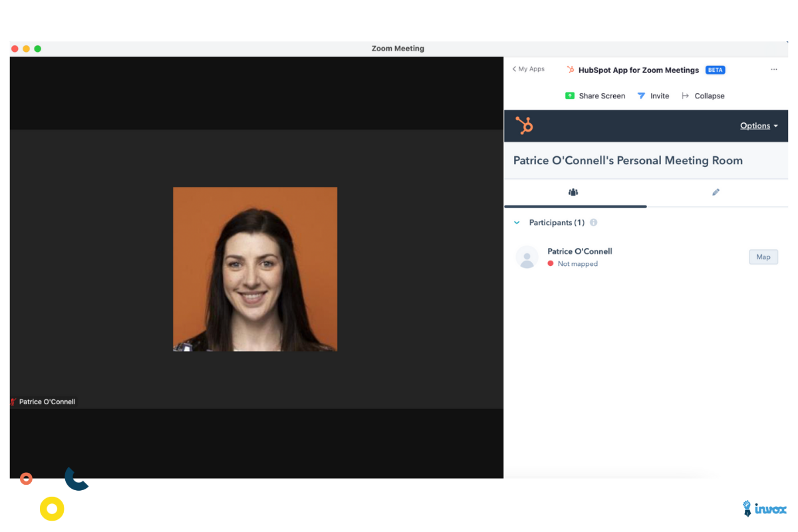Click the Zoom Meeting window title
Viewport: 798px width, 532px height.
click(398, 49)
